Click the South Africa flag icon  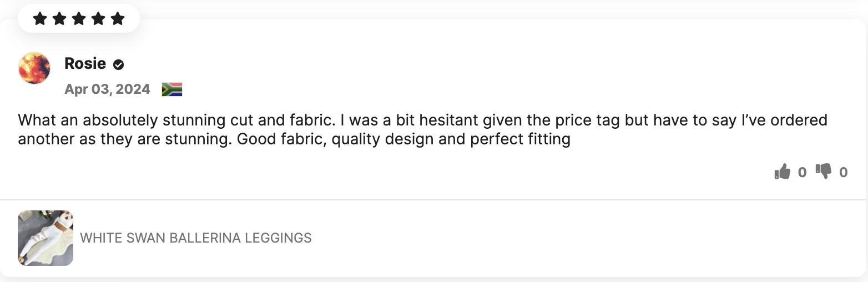tap(172, 89)
